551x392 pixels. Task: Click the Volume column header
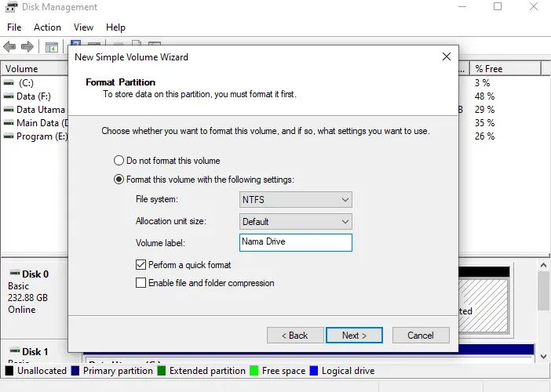point(35,69)
